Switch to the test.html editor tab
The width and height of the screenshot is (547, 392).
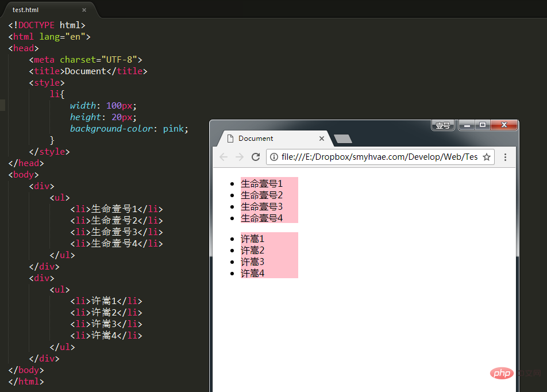point(25,10)
